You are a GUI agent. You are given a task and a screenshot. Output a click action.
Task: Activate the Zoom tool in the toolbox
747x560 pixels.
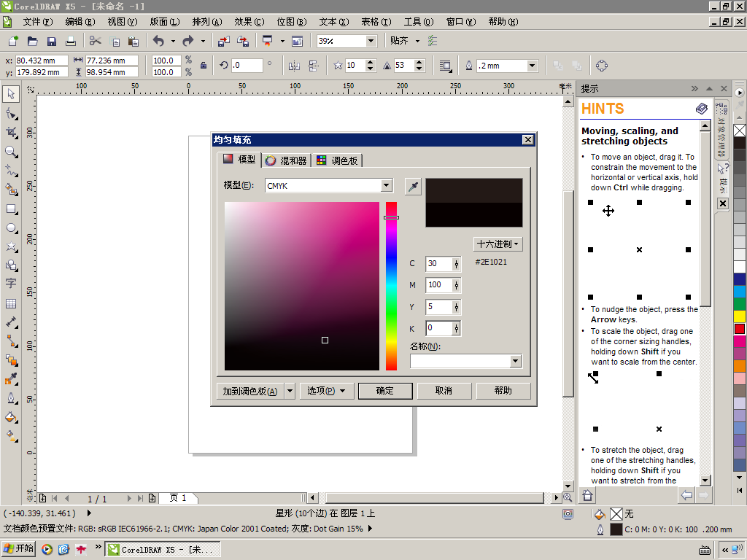tap(11, 152)
